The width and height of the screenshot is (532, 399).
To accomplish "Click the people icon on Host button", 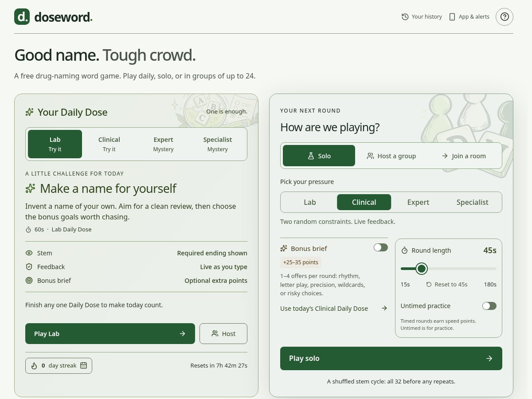I will [215, 334].
